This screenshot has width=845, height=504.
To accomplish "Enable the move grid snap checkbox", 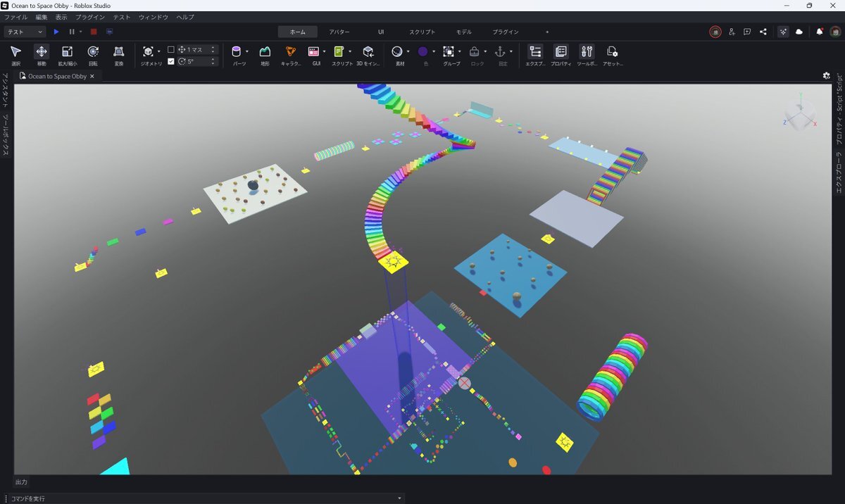I will point(171,50).
